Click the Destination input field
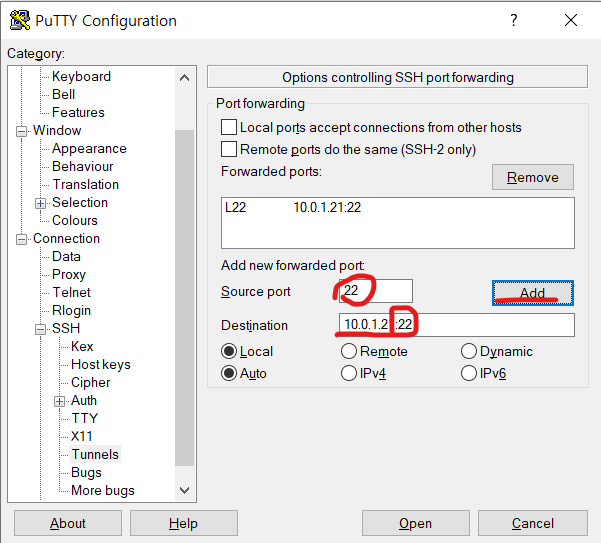Screen dimensions: 601x543 pyautogui.click(x=456, y=325)
